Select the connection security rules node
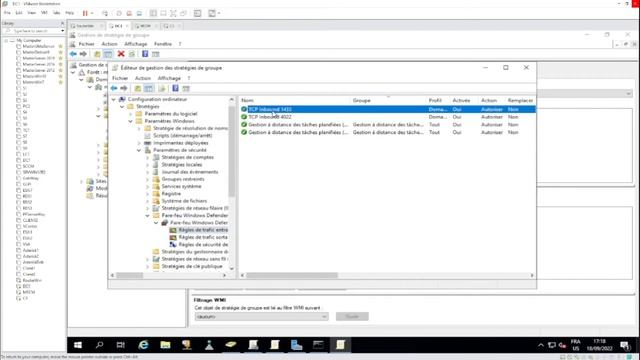Image resolution: width=640 pixels, height=360 pixels. [203, 244]
